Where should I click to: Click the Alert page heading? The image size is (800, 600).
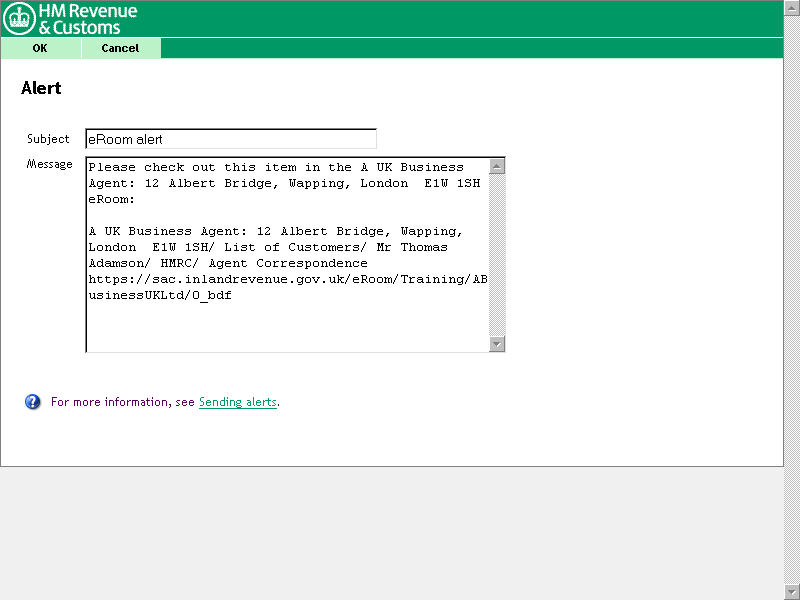(41, 88)
